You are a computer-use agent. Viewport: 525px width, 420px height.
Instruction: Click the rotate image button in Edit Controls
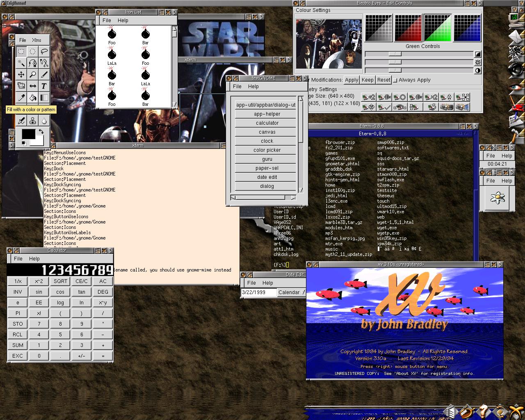(x=431, y=107)
